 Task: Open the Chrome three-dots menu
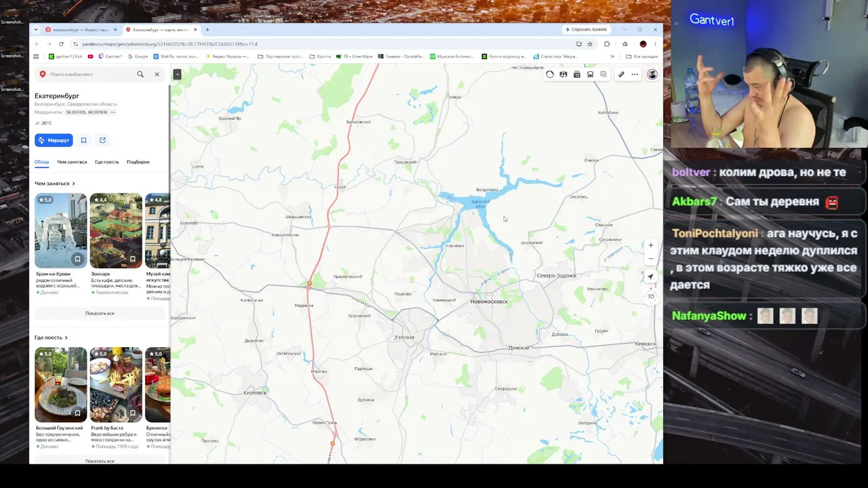[x=655, y=44]
